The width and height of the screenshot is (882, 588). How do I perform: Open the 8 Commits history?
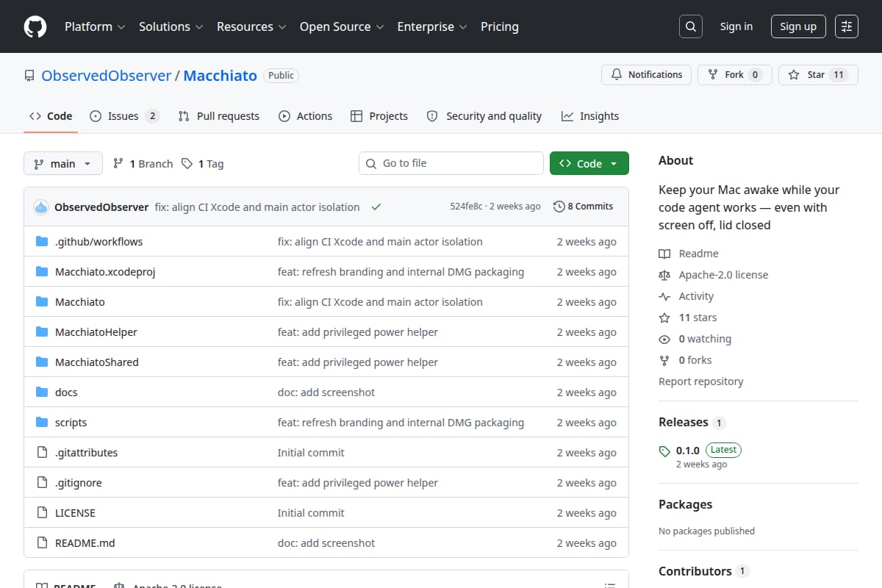583,207
